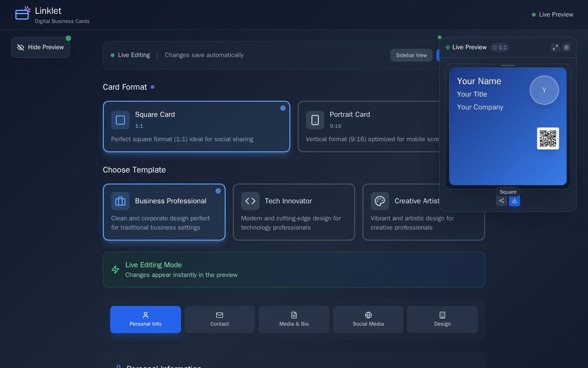Expand the live preview panel
This screenshot has width=588, height=368.
tap(555, 47)
